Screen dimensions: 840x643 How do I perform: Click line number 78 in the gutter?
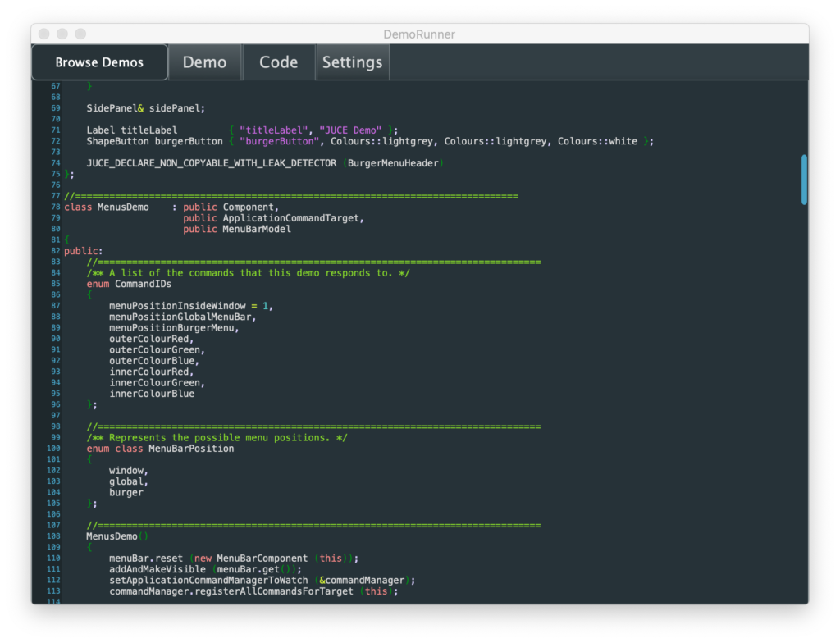tap(54, 207)
